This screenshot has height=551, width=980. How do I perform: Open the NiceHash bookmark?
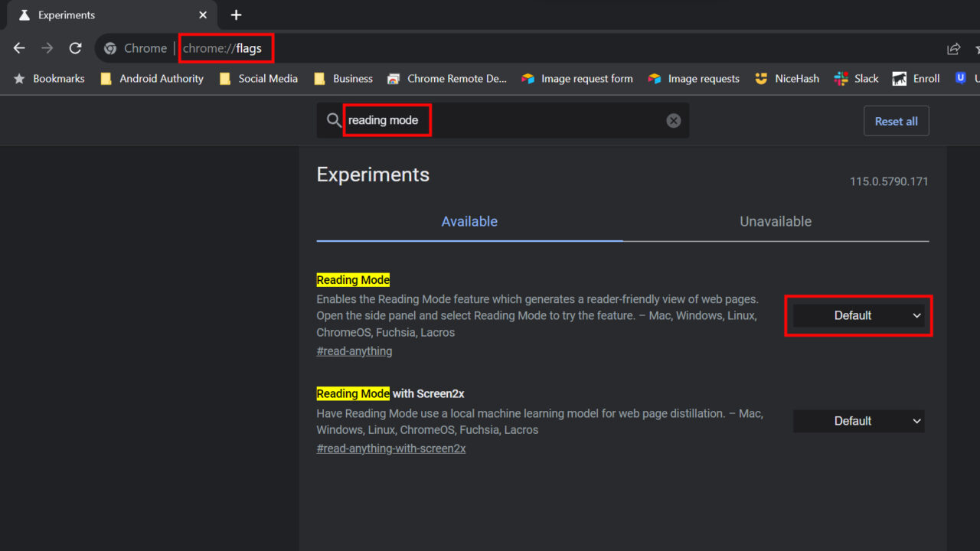[787, 78]
